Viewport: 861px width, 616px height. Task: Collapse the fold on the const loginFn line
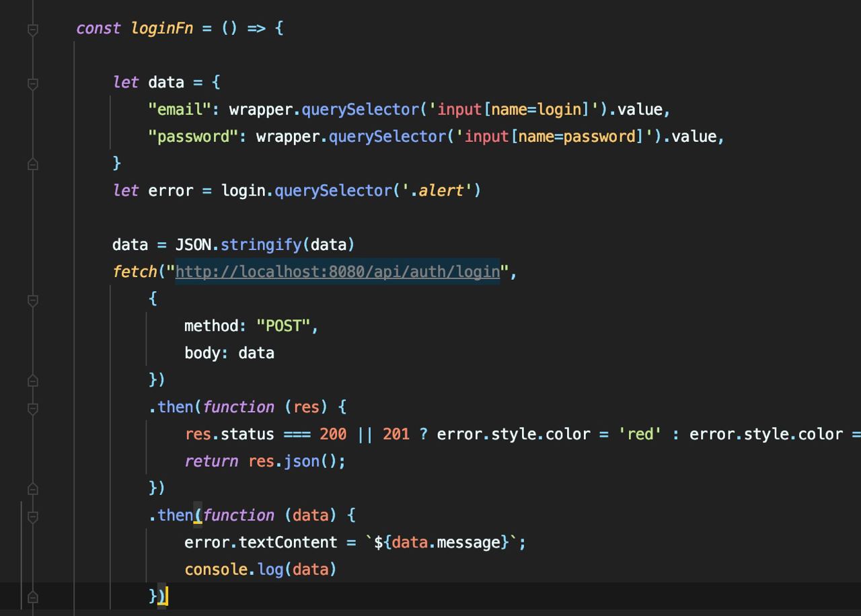(x=32, y=29)
